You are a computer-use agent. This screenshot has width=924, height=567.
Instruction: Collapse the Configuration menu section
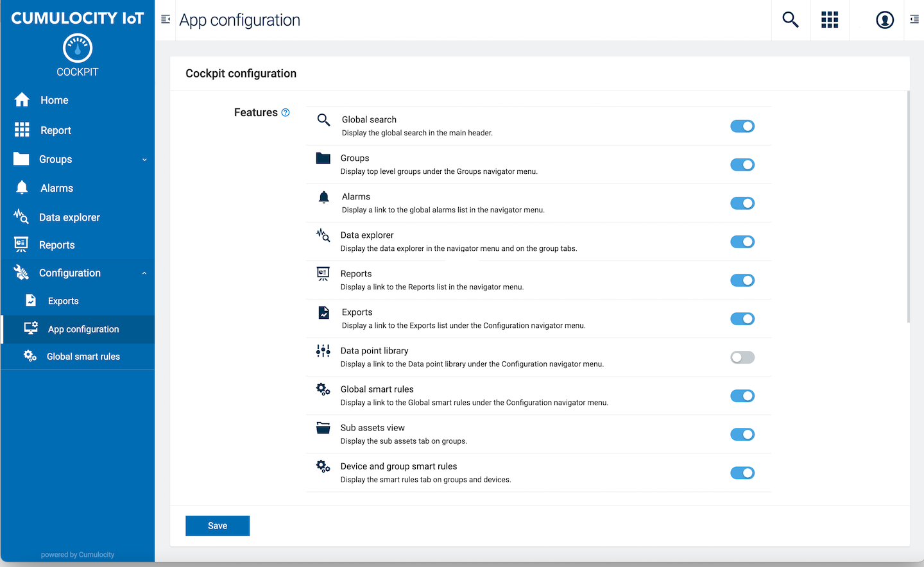(x=144, y=273)
